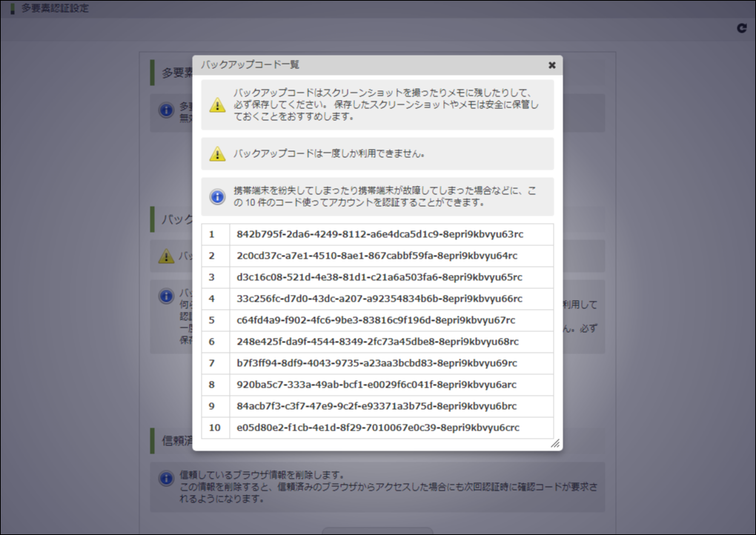
Task: Click background warning icon in バックアップ section
Action: point(166,256)
